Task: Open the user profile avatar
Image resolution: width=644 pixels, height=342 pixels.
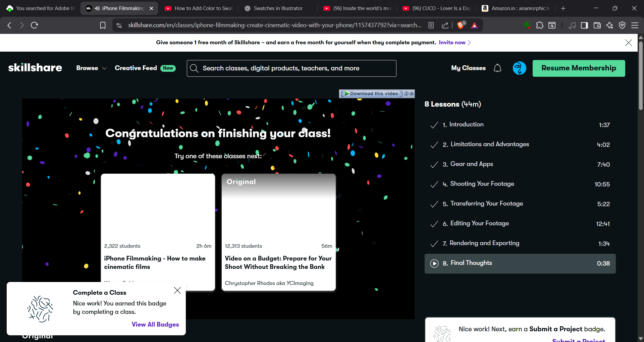Action: 519,68
